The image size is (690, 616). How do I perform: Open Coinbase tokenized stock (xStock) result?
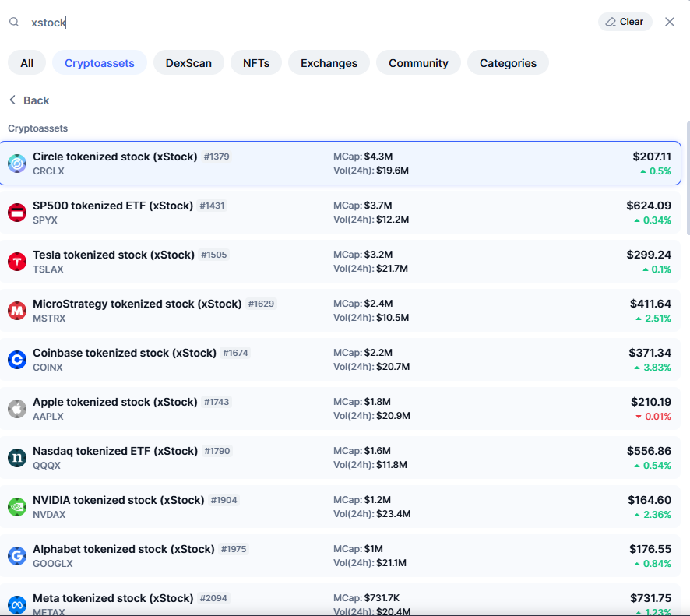pyautogui.click(x=340, y=360)
